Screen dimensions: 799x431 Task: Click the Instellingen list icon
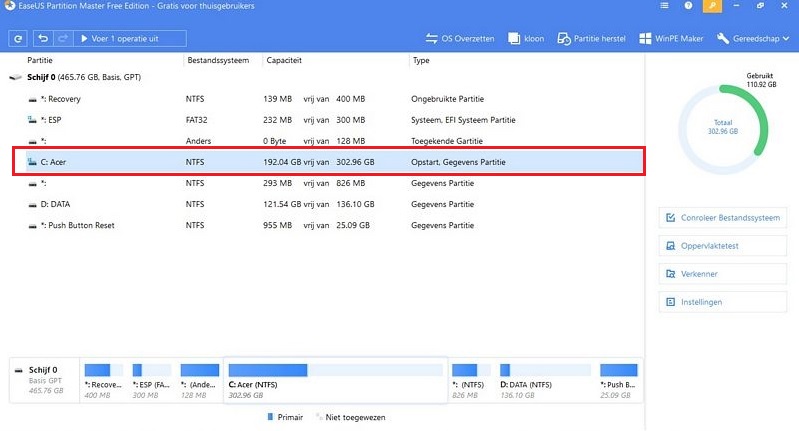pos(671,302)
